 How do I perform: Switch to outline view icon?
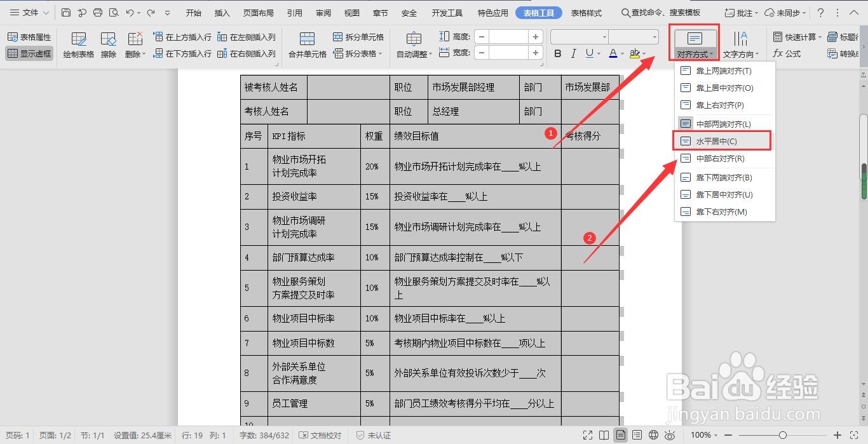637,435
